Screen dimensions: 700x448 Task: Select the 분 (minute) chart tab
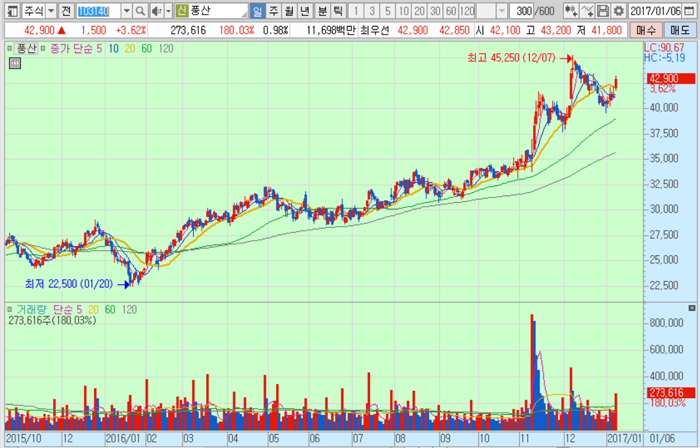point(321,10)
